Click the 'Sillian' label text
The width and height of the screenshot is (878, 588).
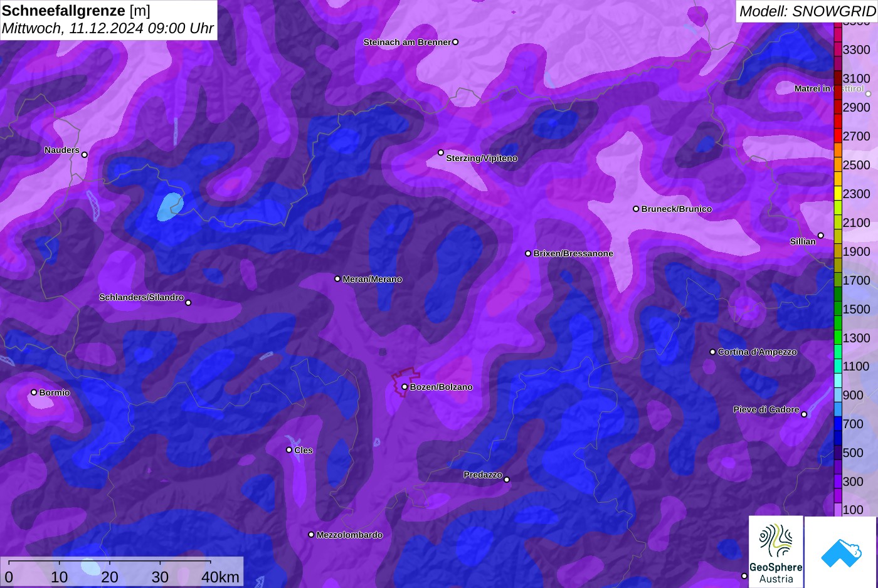[x=803, y=241]
